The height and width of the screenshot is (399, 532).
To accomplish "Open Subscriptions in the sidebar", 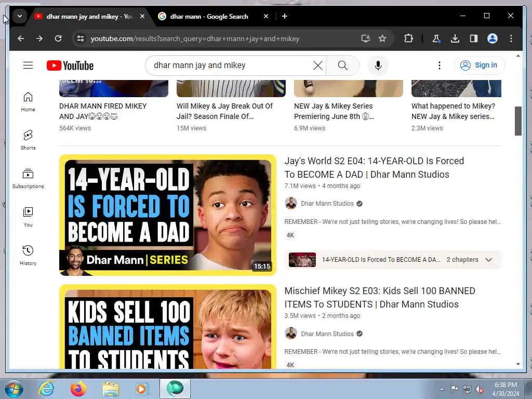I will click(28, 179).
